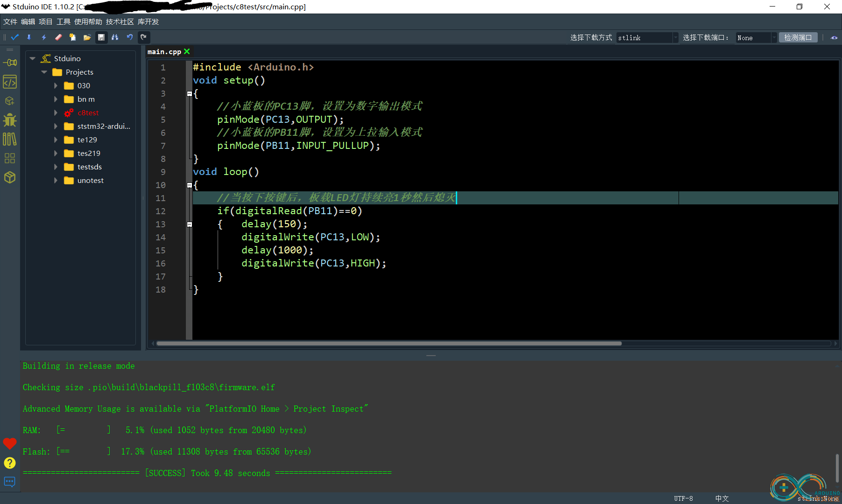Screen dimensions: 842x504
Task: Open the 项目 menu
Action: pos(46,21)
